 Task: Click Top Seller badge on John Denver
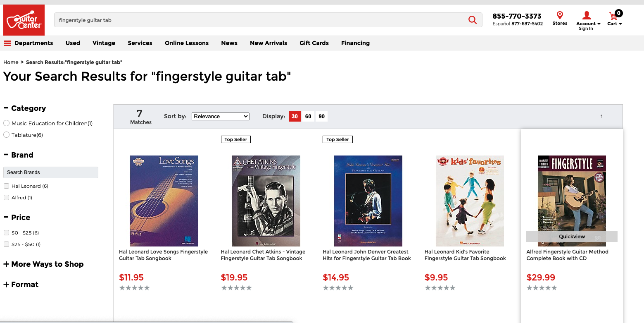click(337, 139)
